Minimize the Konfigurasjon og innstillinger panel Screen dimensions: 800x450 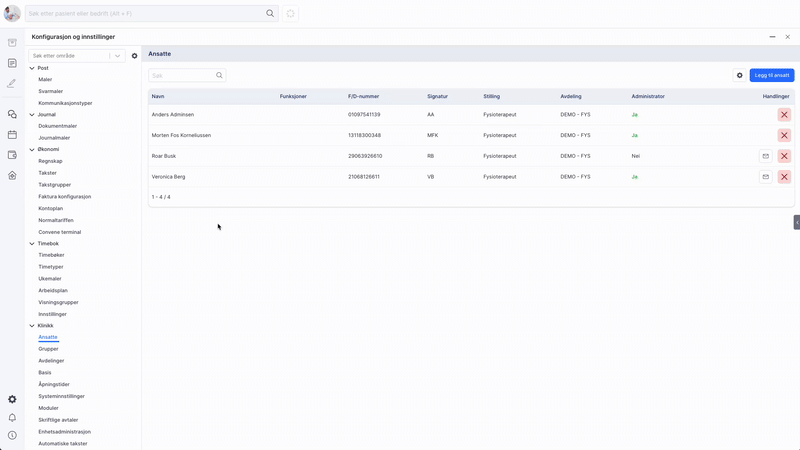click(772, 37)
